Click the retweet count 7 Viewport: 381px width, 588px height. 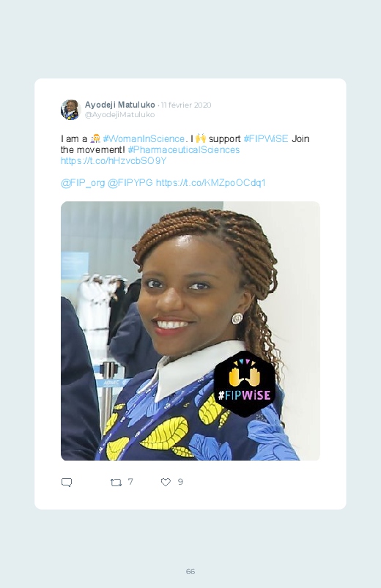pyautogui.click(x=130, y=482)
